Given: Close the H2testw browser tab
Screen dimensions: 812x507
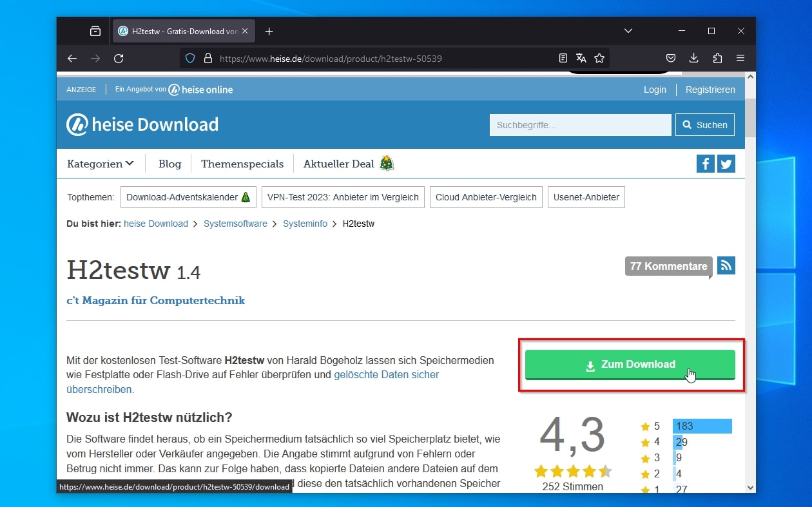Looking at the screenshot, I should click(244, 31).
